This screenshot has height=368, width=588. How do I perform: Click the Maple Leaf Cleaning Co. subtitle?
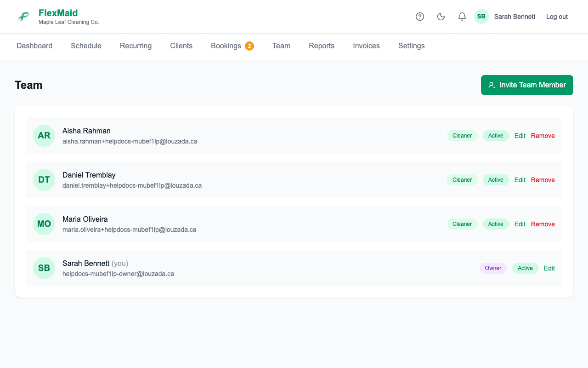pyautogui.click(x=69, y=22)
